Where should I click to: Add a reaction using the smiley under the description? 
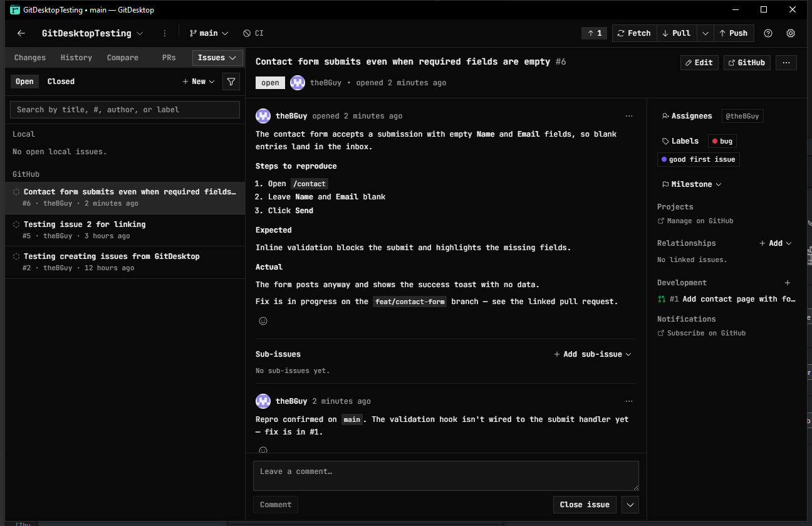click(263, 321)
